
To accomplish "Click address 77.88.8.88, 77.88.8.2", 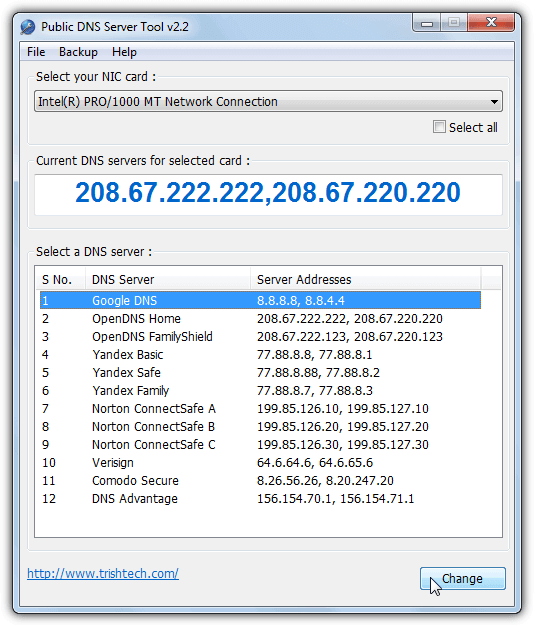I will click(318, 372).
